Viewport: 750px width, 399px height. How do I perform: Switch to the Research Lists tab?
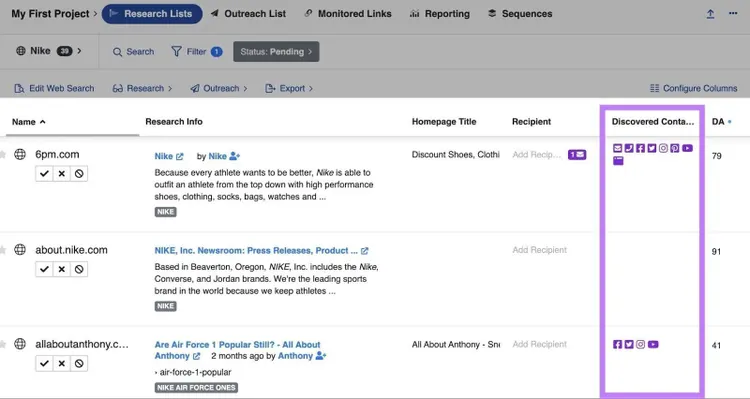152,14
